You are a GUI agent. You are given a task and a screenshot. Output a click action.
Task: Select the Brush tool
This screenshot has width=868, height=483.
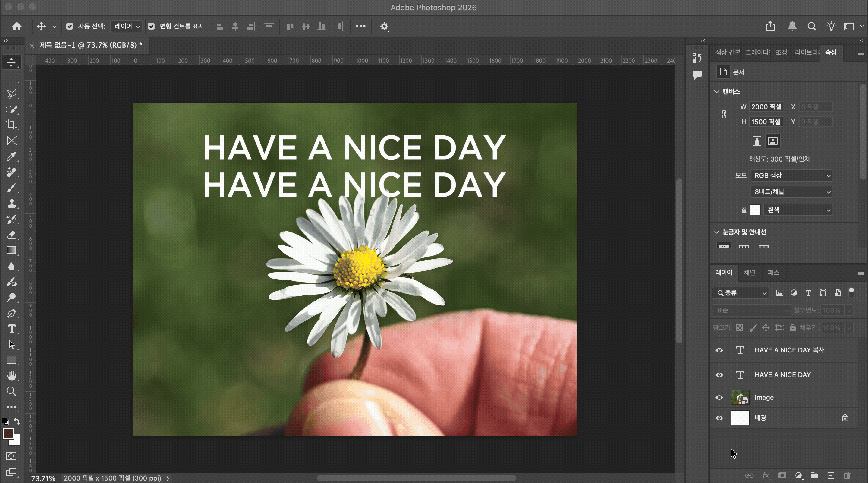[x=11, y=188]
